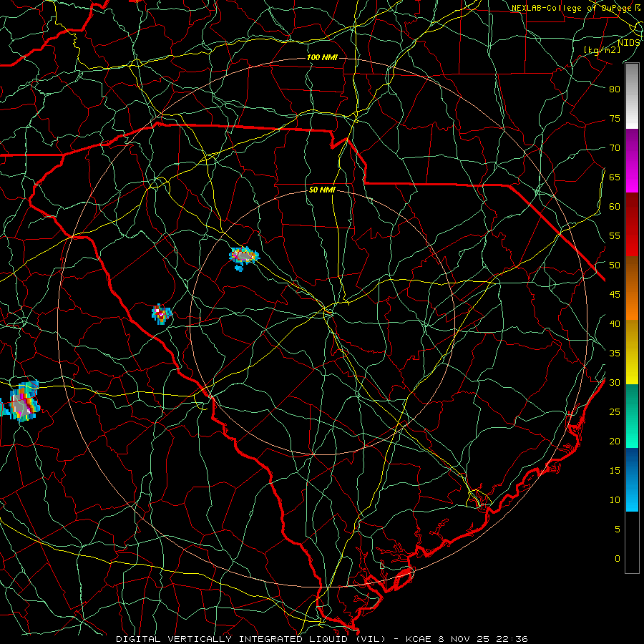Click the 100 NMI range ring label
This screenshot has width=644, height=644.
coord(322,57)
